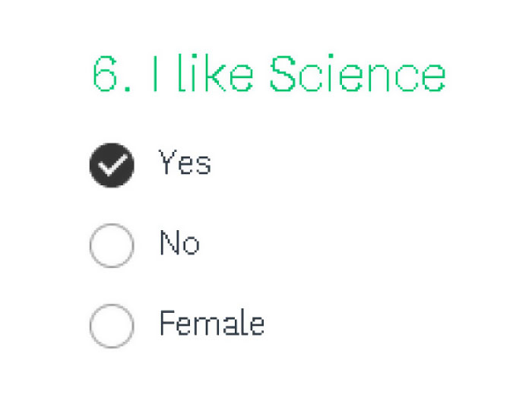Viewport: 532px width, 420px height.
Task: Click the 'Female' answer label text
Action: click(x=211, y=323)
